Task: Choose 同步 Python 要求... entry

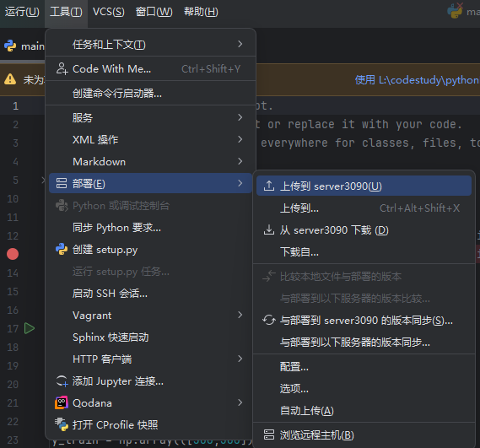Action: 150,228
